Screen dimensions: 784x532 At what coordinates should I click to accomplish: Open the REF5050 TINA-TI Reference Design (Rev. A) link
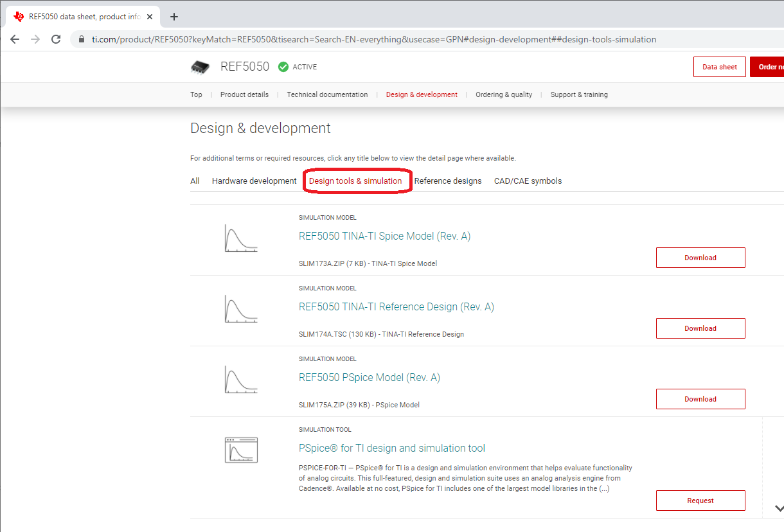[x=396, y=307]
